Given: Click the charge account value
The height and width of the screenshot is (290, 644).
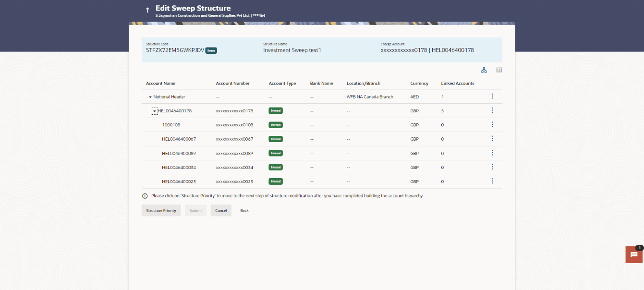Looking at the screenshot, I should click(x=427, y=50).
